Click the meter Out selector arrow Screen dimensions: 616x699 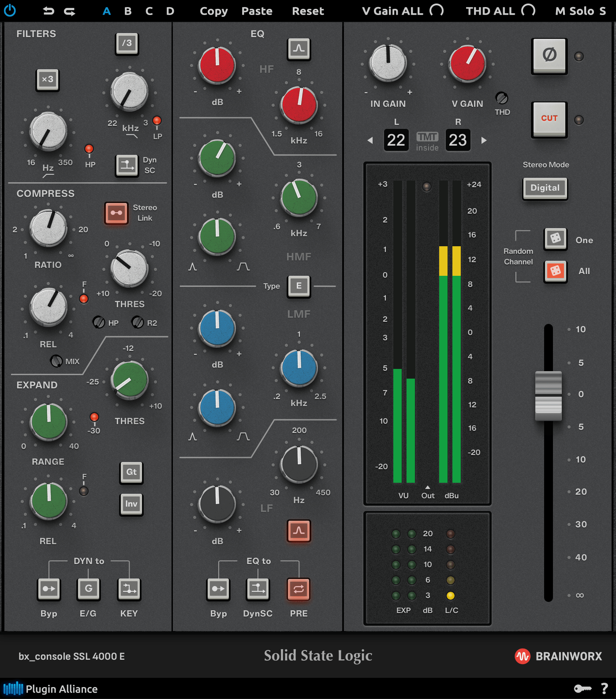(427, 488)
